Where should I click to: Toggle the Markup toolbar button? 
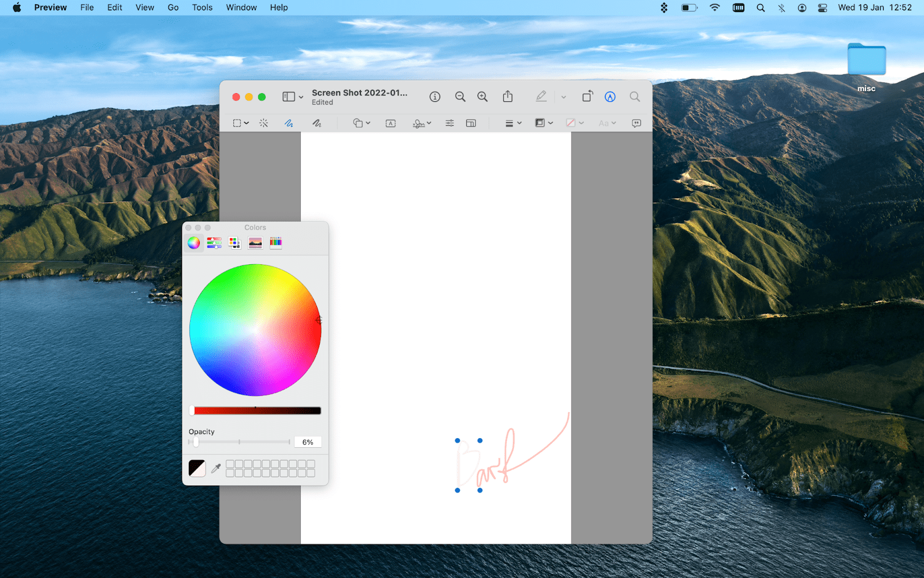click(x=610, y=97)
